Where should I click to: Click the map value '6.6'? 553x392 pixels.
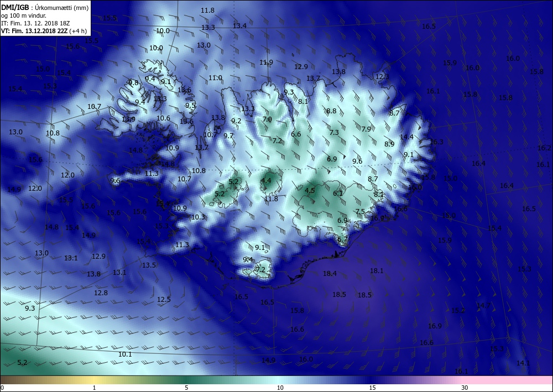[x=296, y=134]
